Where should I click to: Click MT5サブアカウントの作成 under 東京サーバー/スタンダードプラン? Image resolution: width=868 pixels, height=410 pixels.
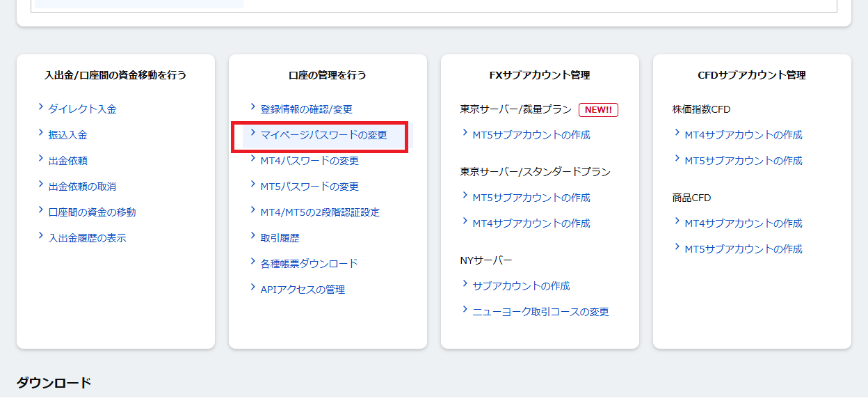pos(531,198)
